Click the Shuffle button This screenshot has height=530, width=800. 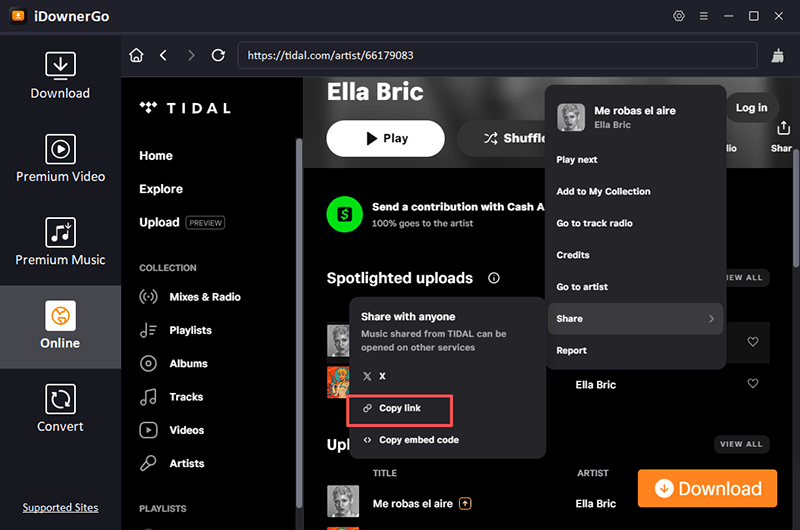[503, 138]
